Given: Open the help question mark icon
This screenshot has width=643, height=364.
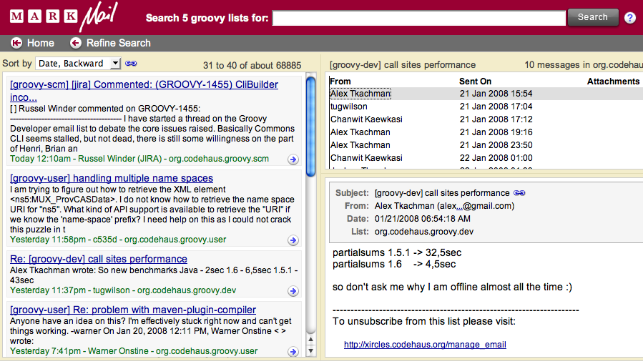Looking at the screenshot, I should [630, 18].
